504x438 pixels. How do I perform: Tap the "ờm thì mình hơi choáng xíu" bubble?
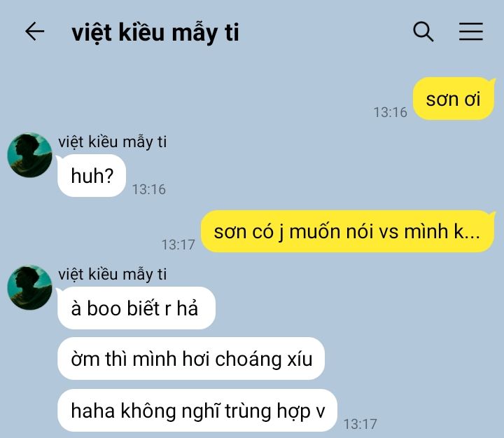(x=191, y=359)
